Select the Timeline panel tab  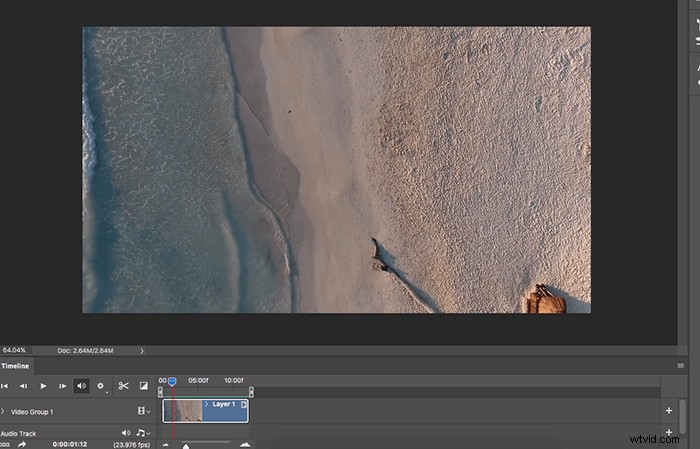click(x=16, y=366)
